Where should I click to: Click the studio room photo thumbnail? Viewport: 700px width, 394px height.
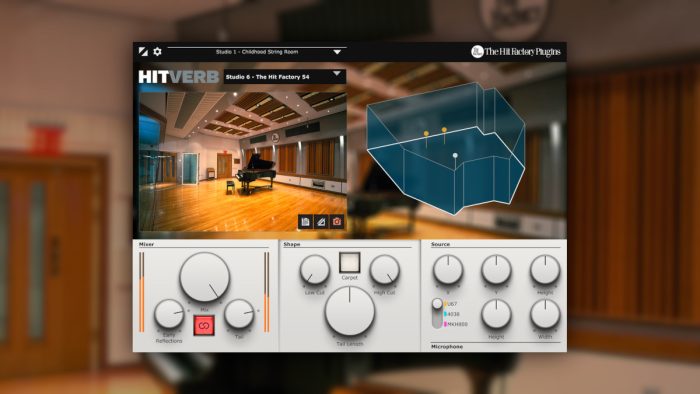click(242, 162)
